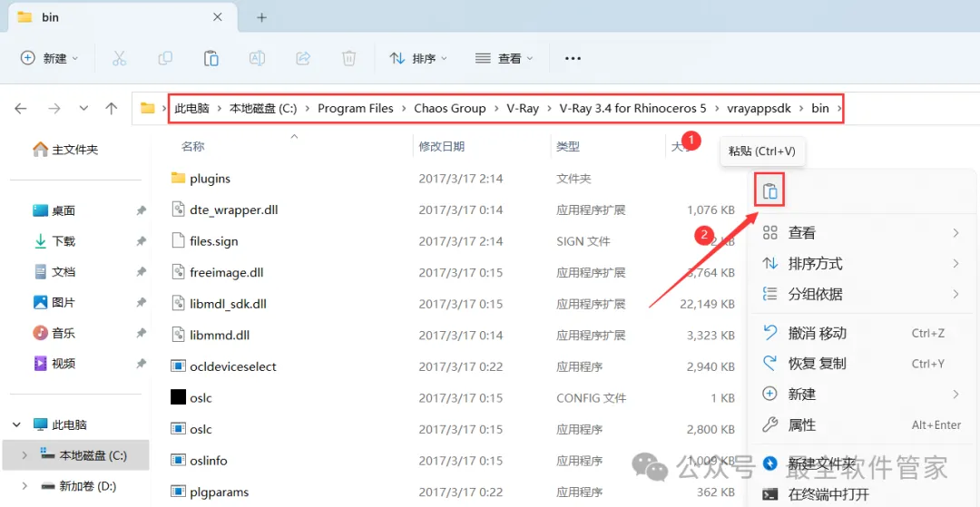Click the V-Ray breadcrumb segment
The image size is (980, 507).
coord(523,109)
